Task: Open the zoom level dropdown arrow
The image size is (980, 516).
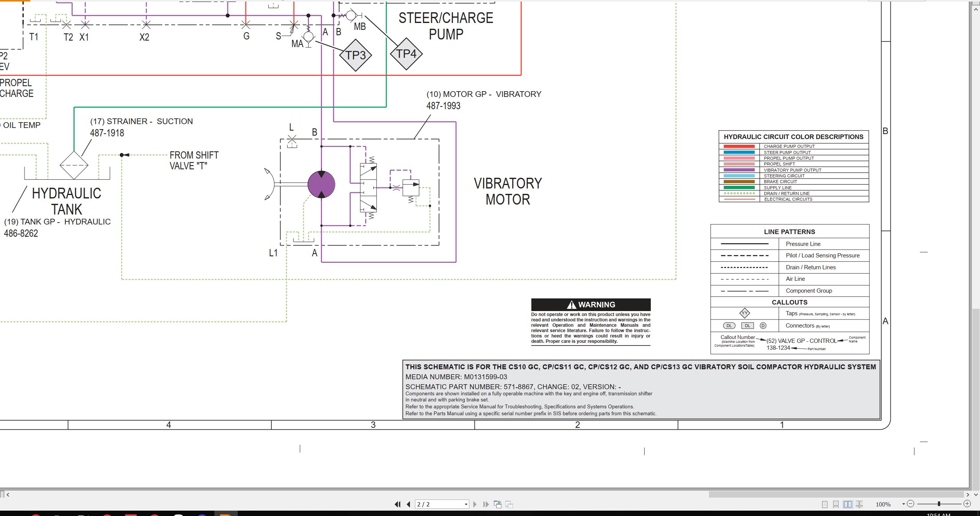Action: click(x=903, y=504)
